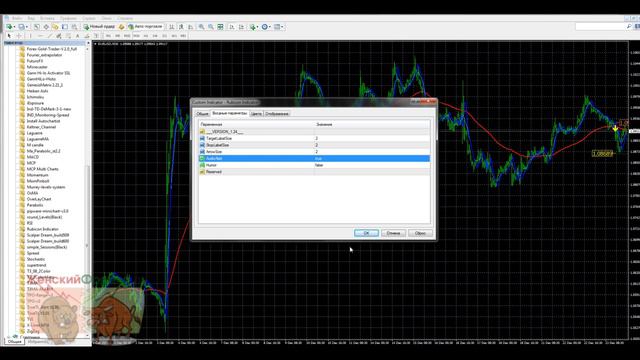Select Parabolic in Navigator
The width and height of the screenshot is (640, 360).
[x=35, y=205]
